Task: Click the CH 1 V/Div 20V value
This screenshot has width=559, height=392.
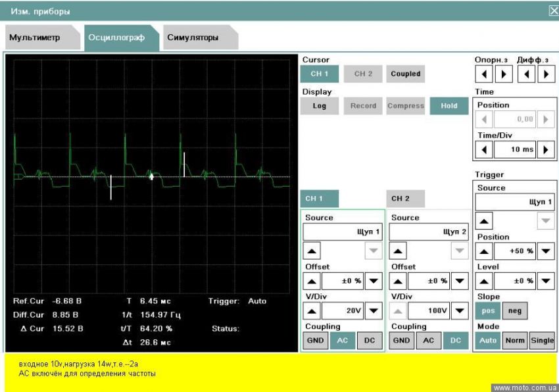Action: (x=343, y=311)
